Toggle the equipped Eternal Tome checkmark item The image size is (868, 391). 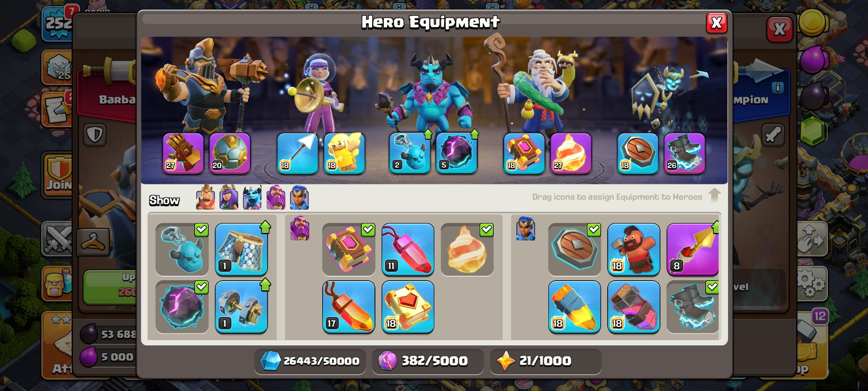click(349, 249)
